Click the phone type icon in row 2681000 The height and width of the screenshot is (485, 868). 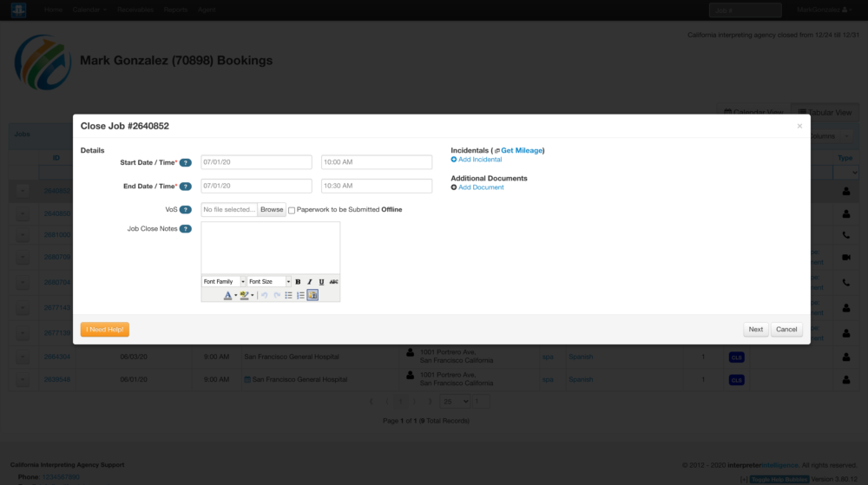pos(845,235)
